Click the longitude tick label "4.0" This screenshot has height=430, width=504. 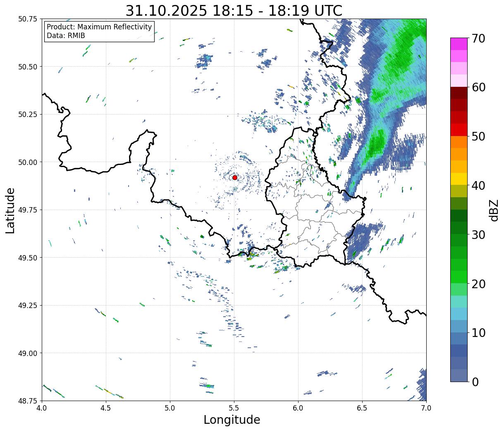click(42, 408)
